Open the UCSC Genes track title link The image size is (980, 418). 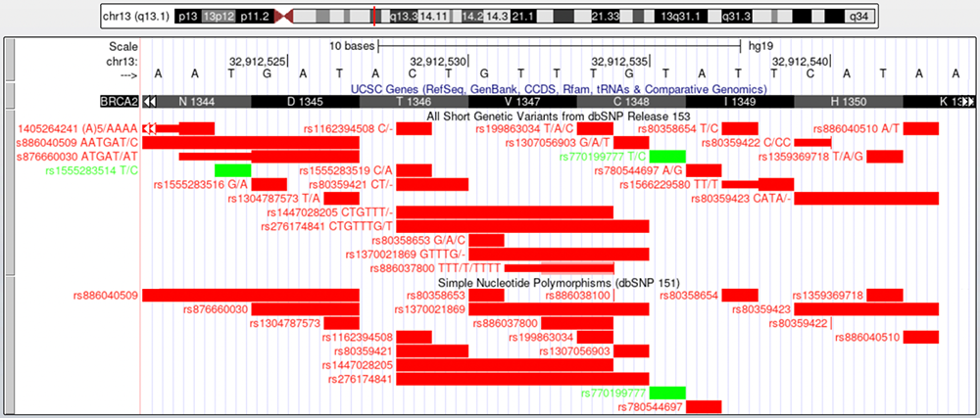tap(559, 88)
